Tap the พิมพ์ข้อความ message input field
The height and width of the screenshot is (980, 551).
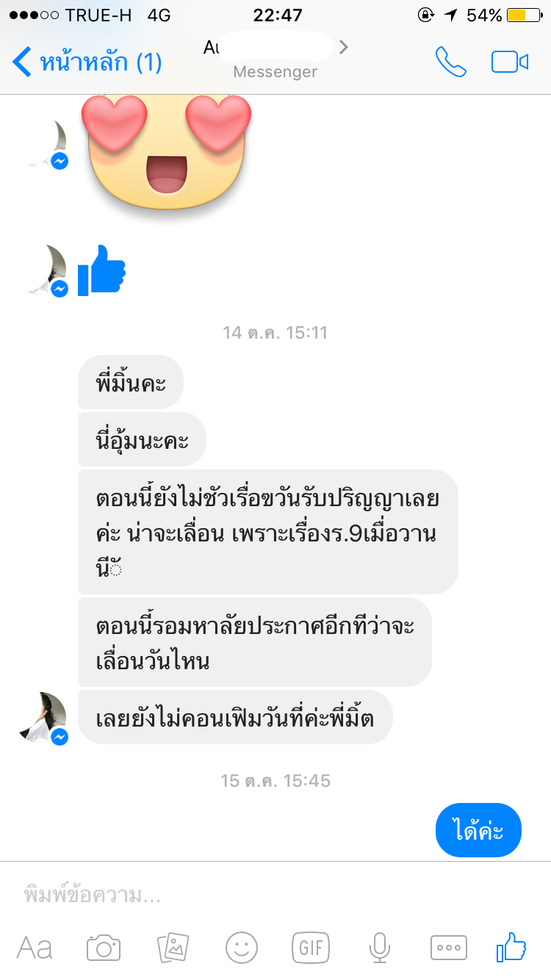click(x=275, y=895)
